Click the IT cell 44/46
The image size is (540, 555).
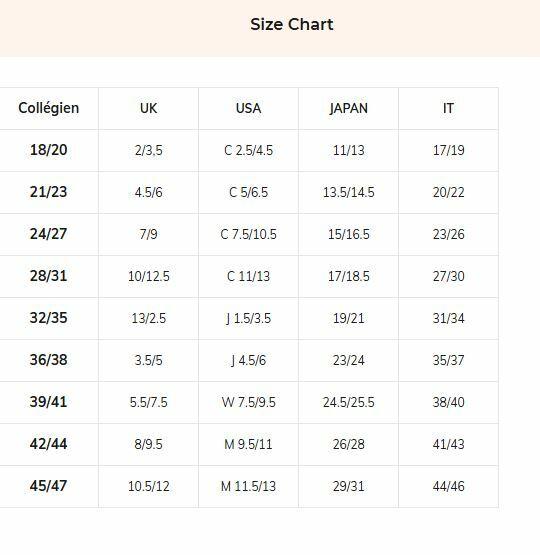coord(448,486)
